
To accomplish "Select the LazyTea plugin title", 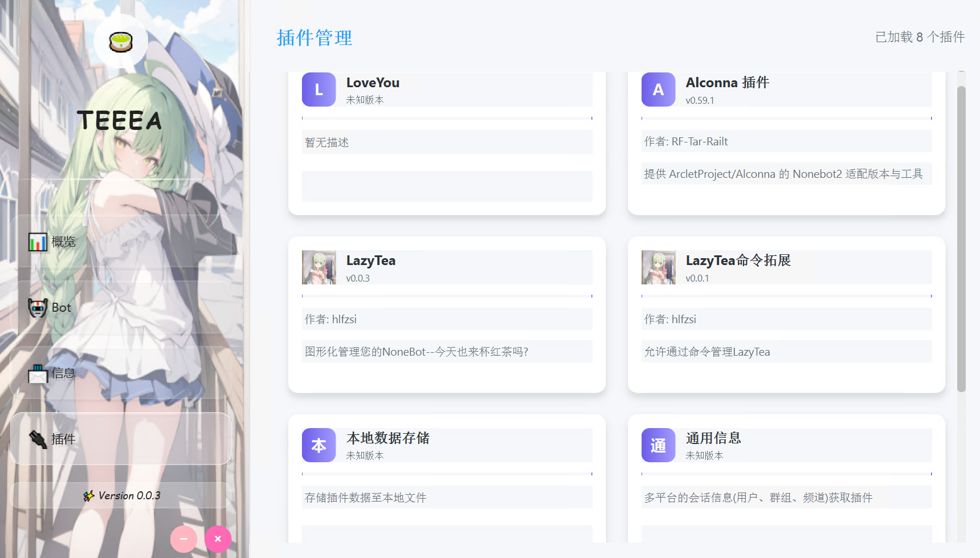I will (x=370, y=260).
